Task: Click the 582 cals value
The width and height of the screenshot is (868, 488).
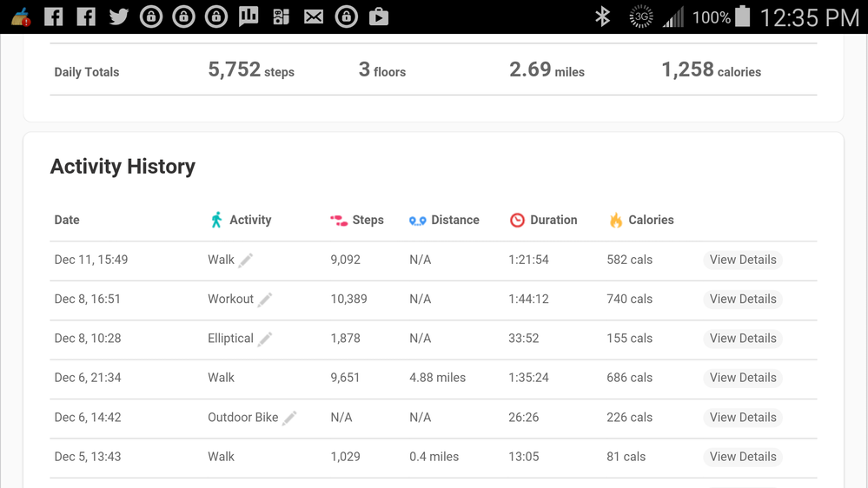Action: (x=629, y=260)
